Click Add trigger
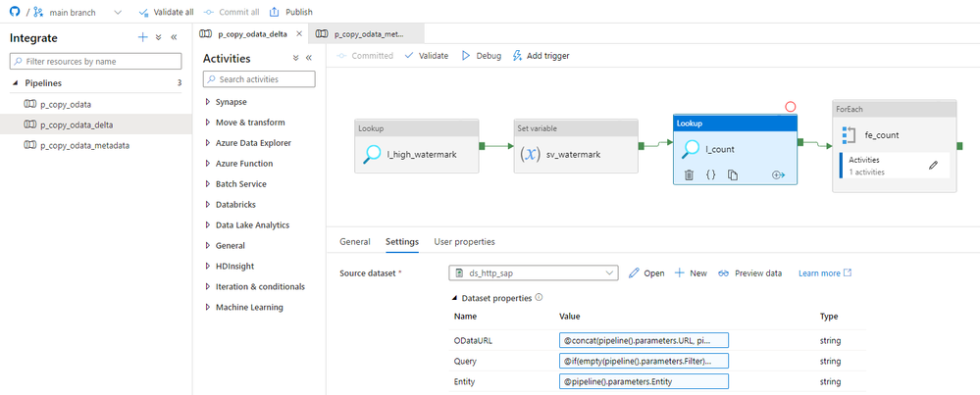 pyautogui.click(x=542, y=56)
